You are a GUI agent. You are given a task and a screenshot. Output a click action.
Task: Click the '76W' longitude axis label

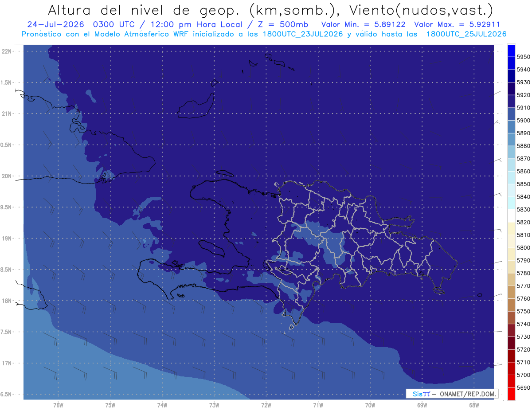(x=58, y=405)
